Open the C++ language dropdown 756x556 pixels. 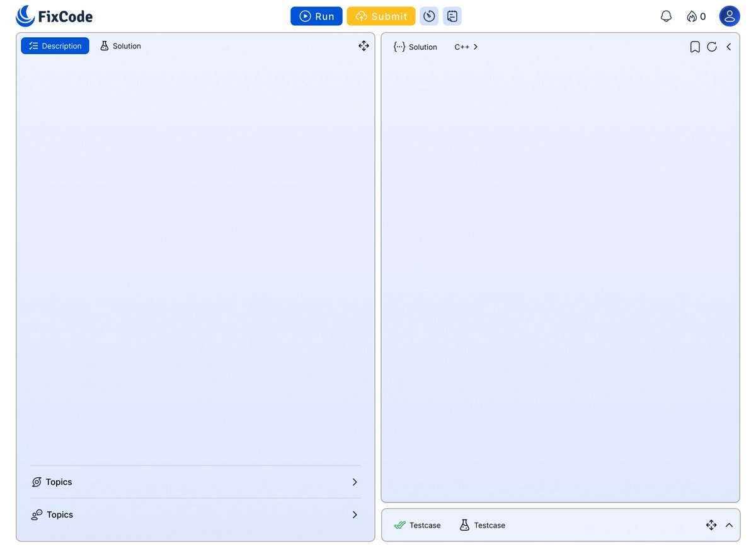pyautogui.click(x=466, y=47)
